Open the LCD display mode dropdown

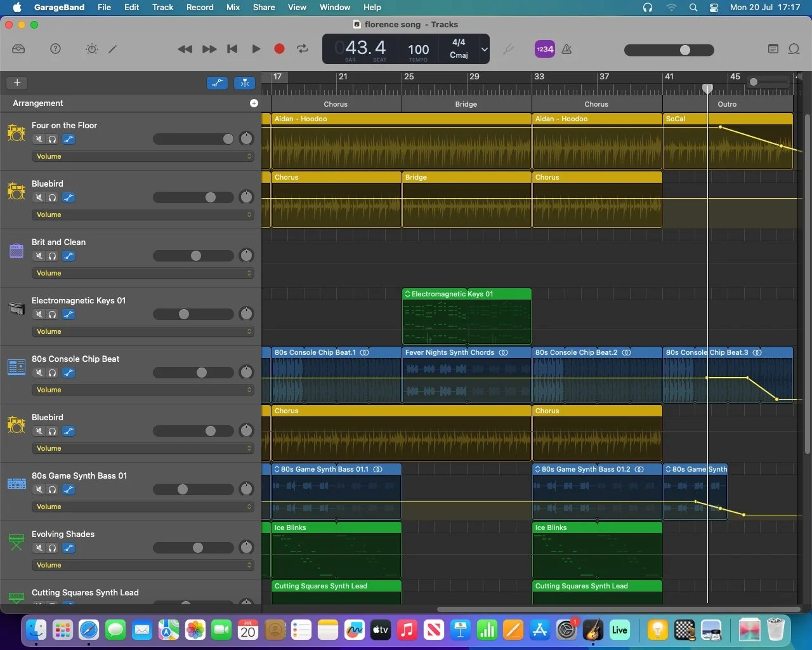click(485, 49)
